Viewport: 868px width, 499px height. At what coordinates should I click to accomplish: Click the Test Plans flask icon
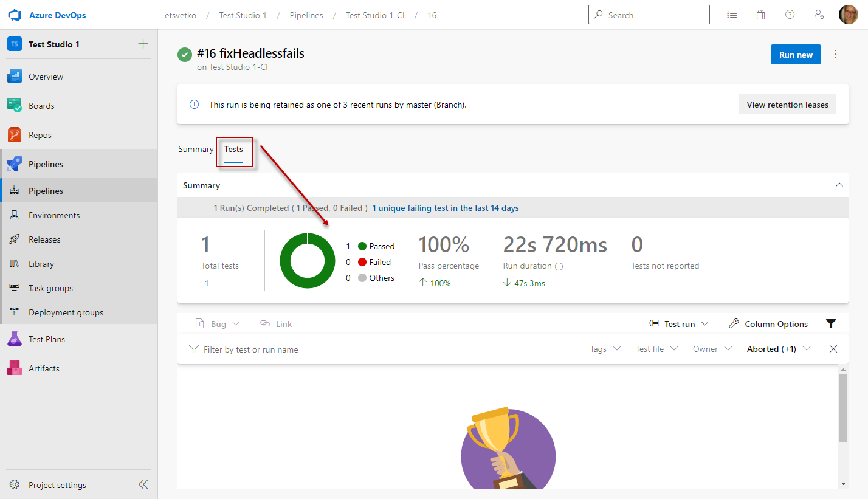click(x=15, y=339)
